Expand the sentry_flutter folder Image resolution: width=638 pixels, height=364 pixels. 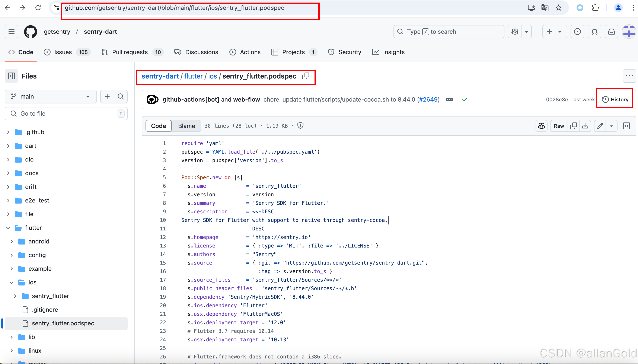(15, 296)
